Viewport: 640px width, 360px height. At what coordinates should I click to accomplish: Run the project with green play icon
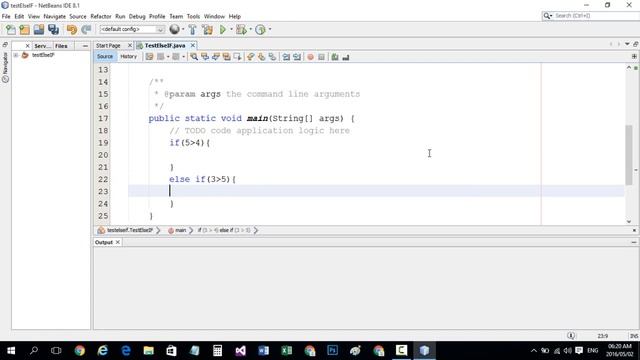tap(223, 29)
